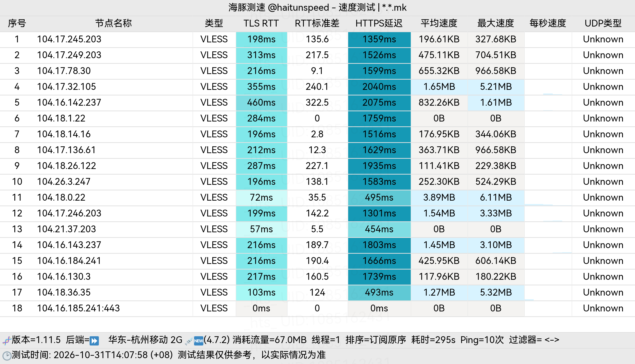Click the 最大速度 column header

(495, 23)
